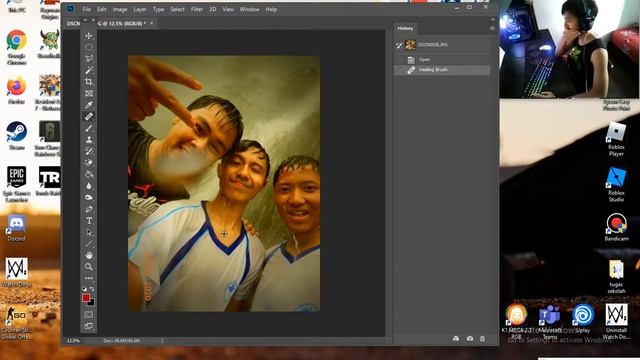Open the History panel menu
Image resolution: width=640 pixels, height=360 pixels.
point(492,28)
